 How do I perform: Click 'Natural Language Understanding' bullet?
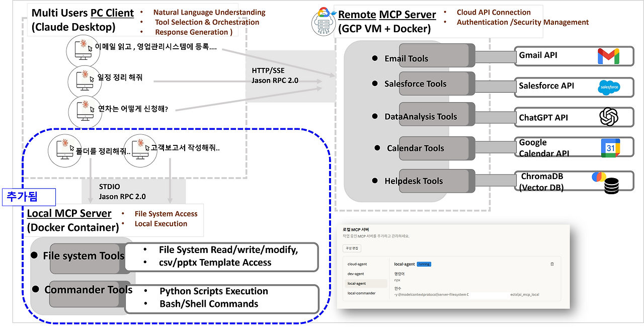pyautogui.click(x=209, y=12)
